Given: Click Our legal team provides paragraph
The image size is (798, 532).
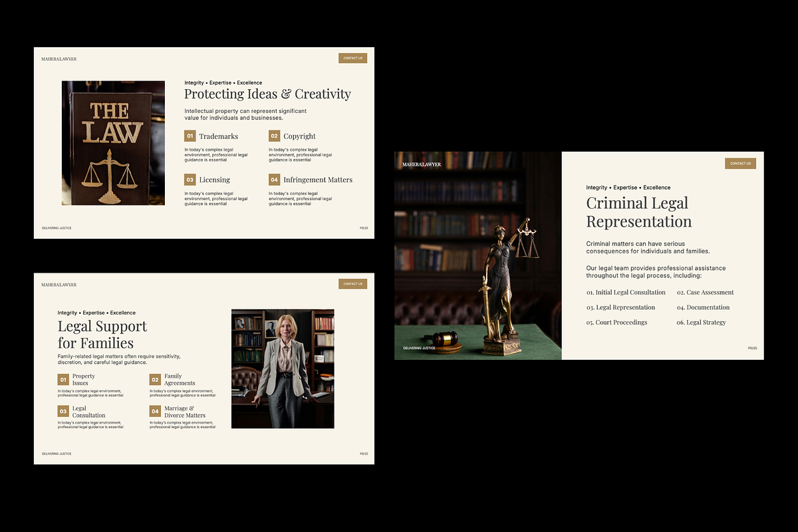Looking at the screenshot, I should 656,271.
